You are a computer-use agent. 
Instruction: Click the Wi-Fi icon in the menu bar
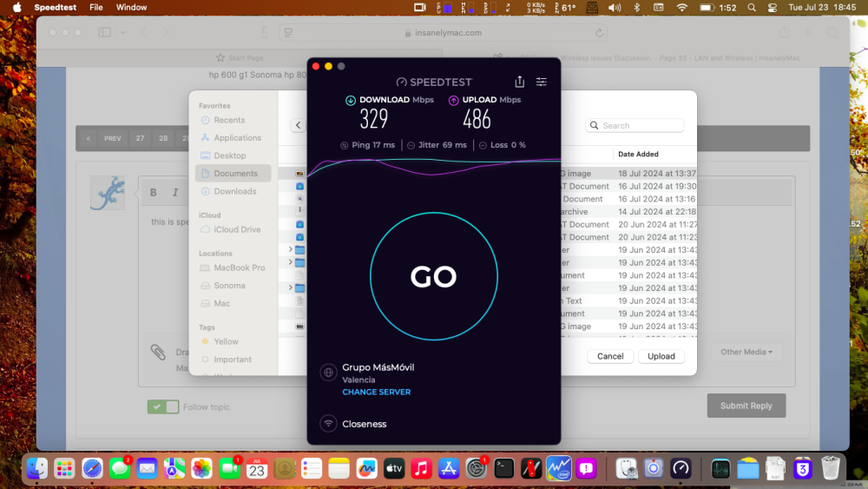[x=682, y=7]
